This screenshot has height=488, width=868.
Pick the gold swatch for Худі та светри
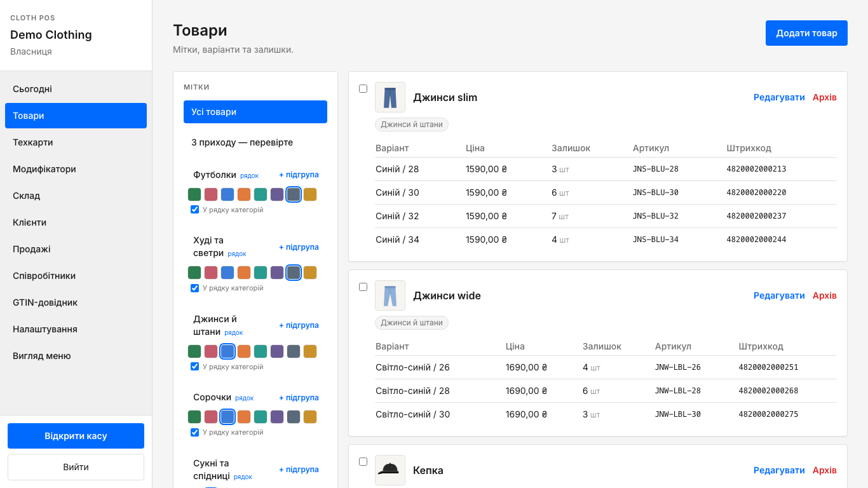tap(310, 273)
